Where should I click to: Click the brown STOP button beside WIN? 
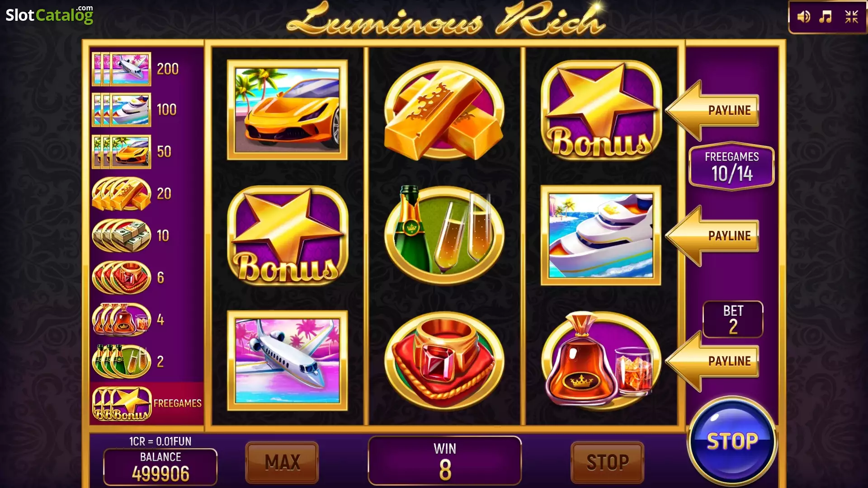(x=607, y=462)
